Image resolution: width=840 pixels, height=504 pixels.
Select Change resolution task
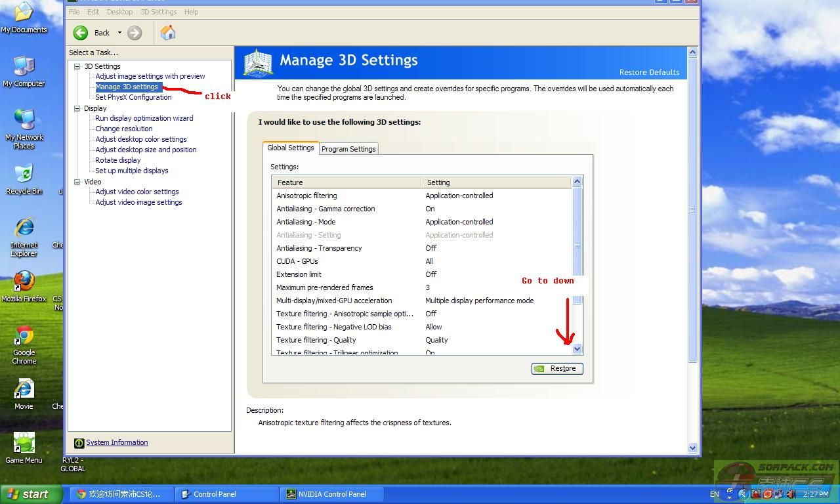tap(124, 129)
